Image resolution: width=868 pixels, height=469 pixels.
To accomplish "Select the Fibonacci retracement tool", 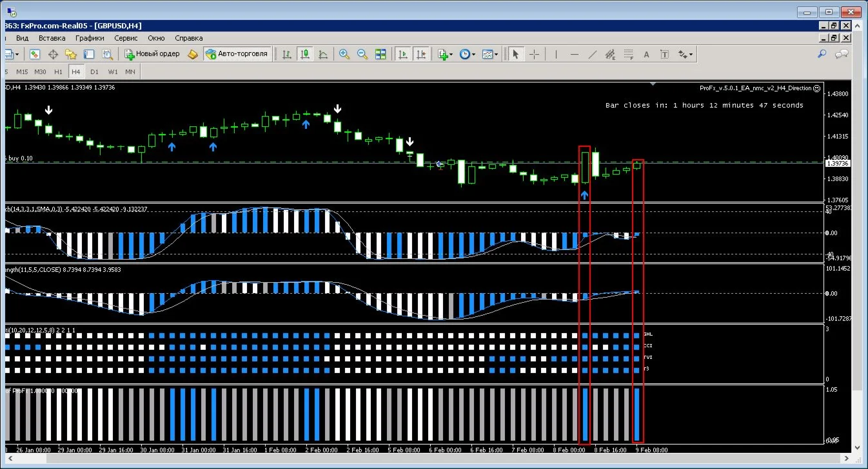I will 629,55.
